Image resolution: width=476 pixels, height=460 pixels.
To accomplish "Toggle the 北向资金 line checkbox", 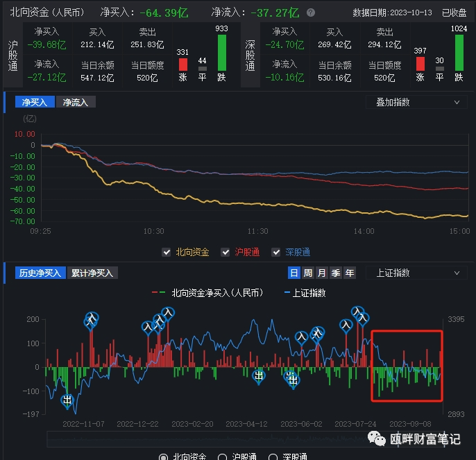I will 166,252.
